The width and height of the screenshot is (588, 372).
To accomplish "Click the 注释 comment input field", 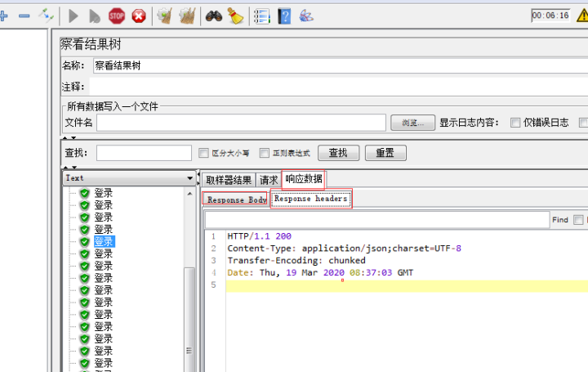I will click(x=339, y=87).
